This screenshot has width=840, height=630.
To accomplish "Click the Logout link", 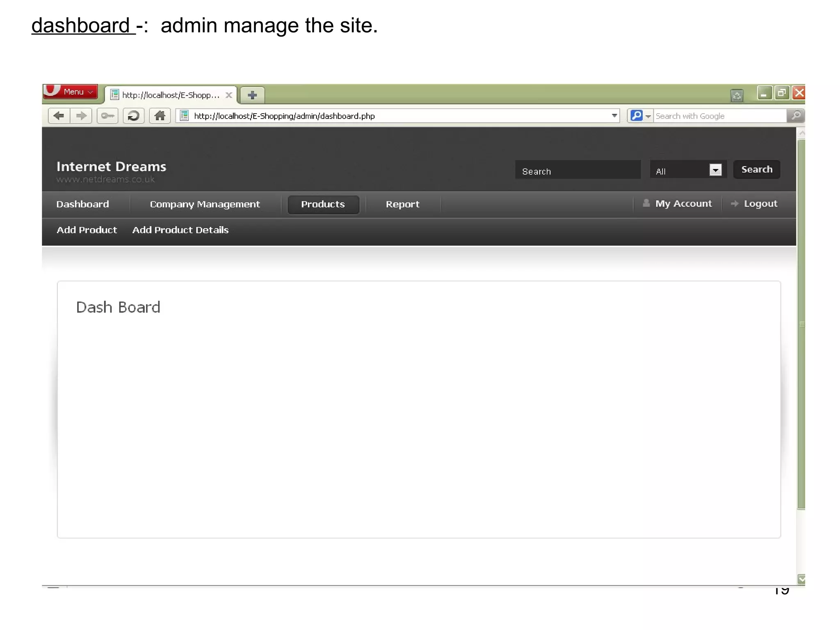I will (760, 204).
